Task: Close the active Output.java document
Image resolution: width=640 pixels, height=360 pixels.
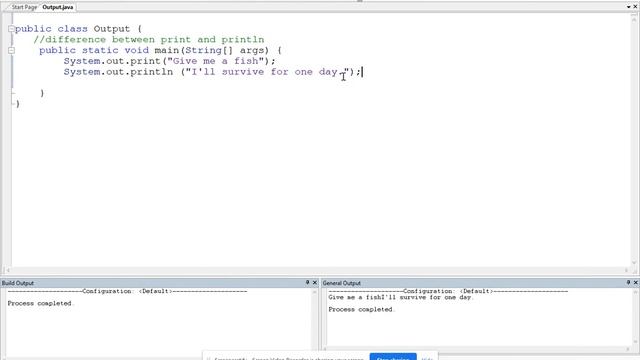Action: [x=635, y=7]
